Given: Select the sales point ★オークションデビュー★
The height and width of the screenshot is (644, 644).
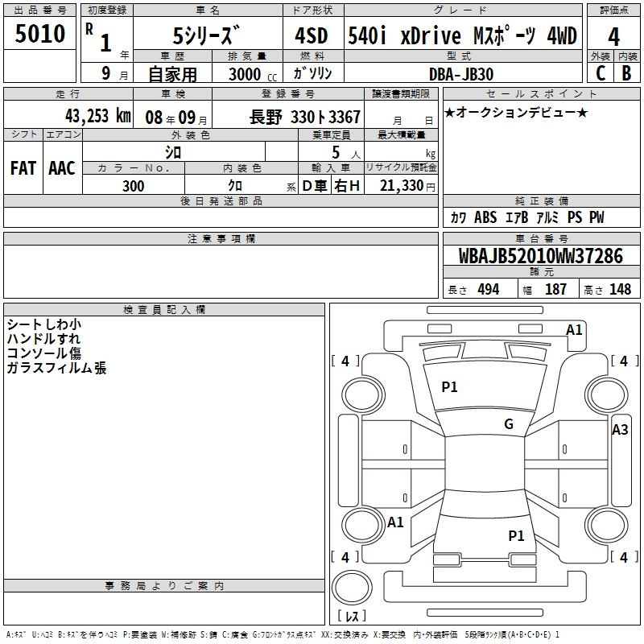Looking at the screenshot, I should (x=516, y=113).
